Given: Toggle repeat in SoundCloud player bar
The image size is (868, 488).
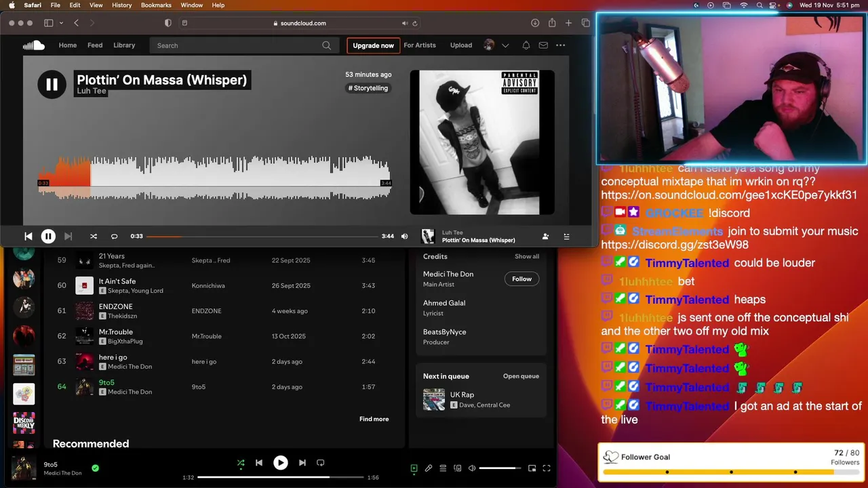Looking at the screenshot, I should click(114, 237).
